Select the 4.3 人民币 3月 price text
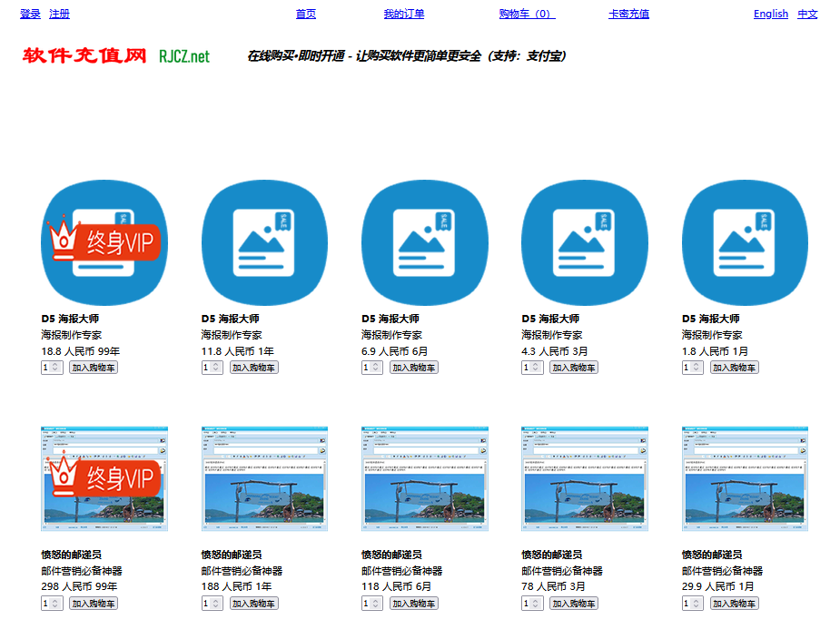 [555, 351]
